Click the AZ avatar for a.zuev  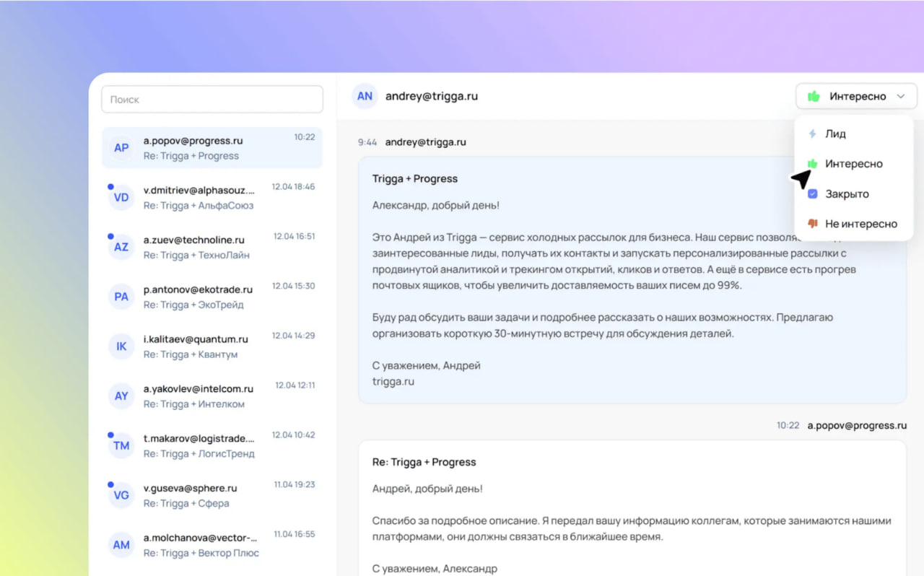coord(121,247)
